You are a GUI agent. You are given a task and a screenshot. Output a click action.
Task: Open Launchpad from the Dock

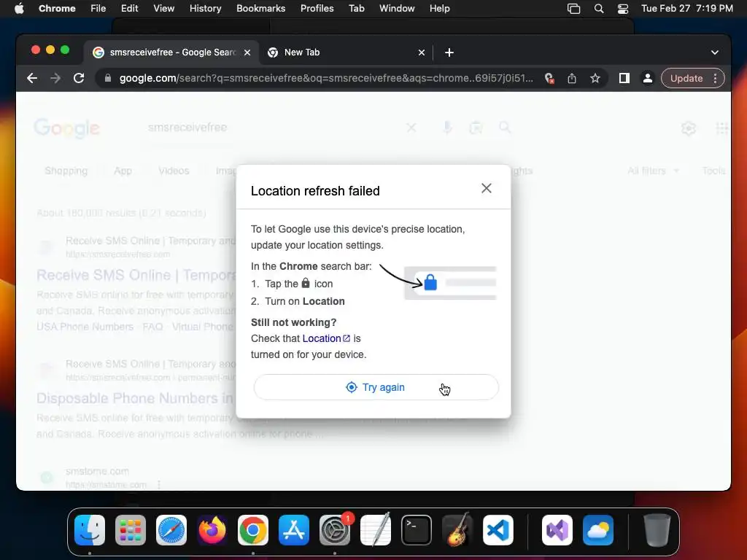click(131, 530)
